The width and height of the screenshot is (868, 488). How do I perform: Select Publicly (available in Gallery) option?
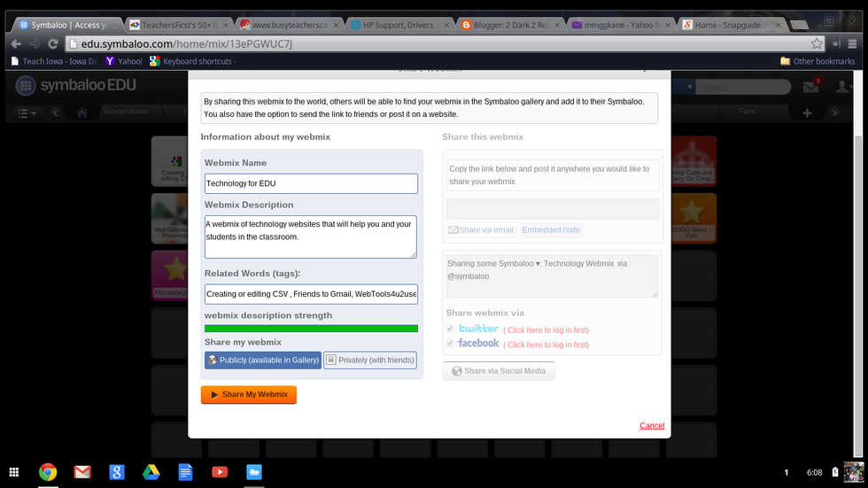pyautogui.click(x=263, y=360)
